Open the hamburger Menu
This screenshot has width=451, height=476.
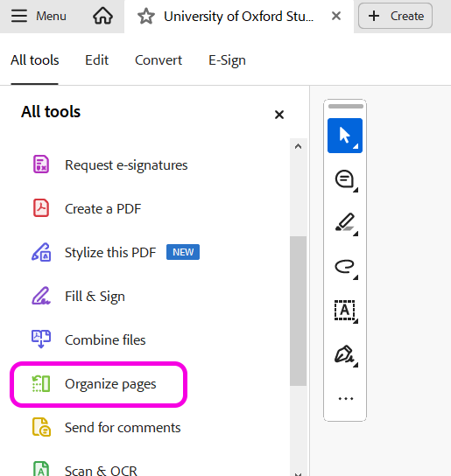pyautogui.click(x=39, y=16)
